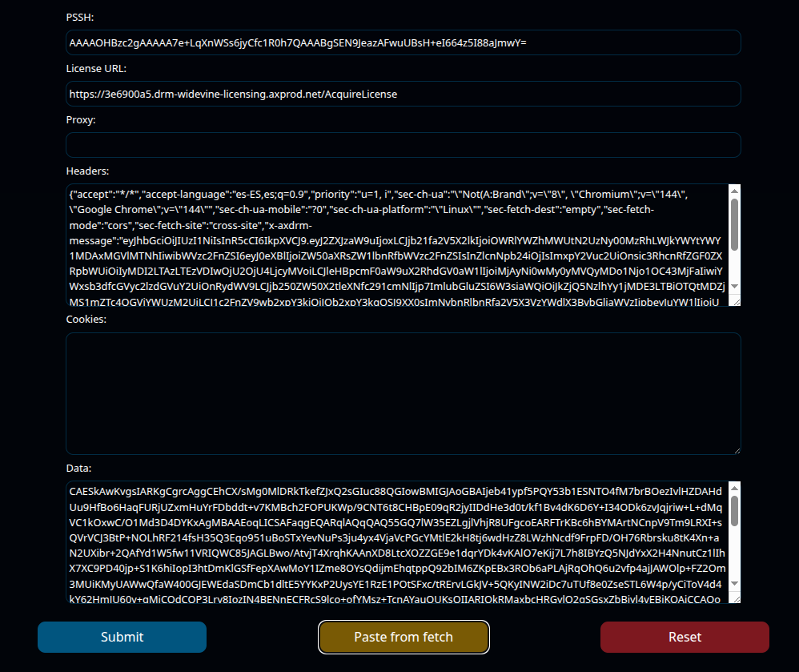Click the Headers scrollbar down arrow
The image size is (799, 672).
(734, 287)
